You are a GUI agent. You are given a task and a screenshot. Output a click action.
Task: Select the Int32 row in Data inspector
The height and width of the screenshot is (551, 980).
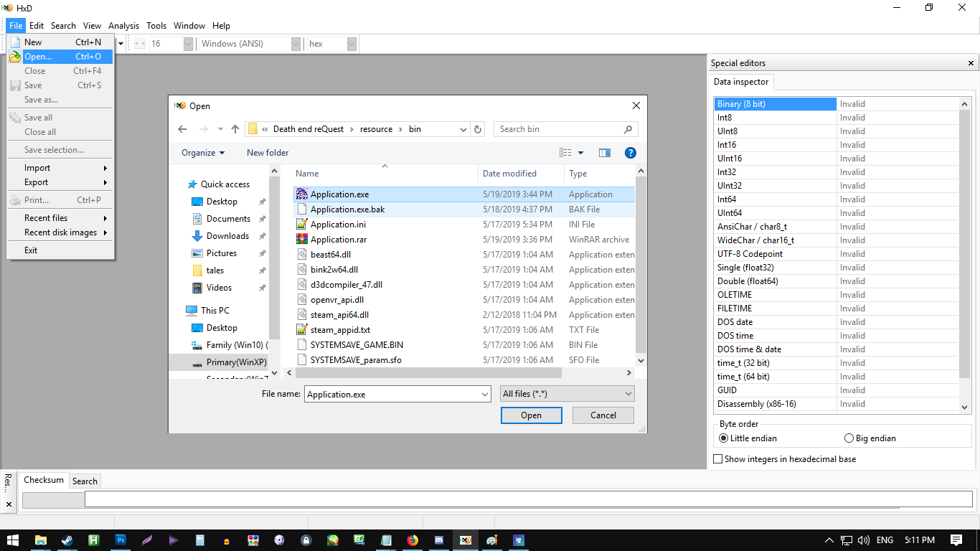click(x=837, y=172)
